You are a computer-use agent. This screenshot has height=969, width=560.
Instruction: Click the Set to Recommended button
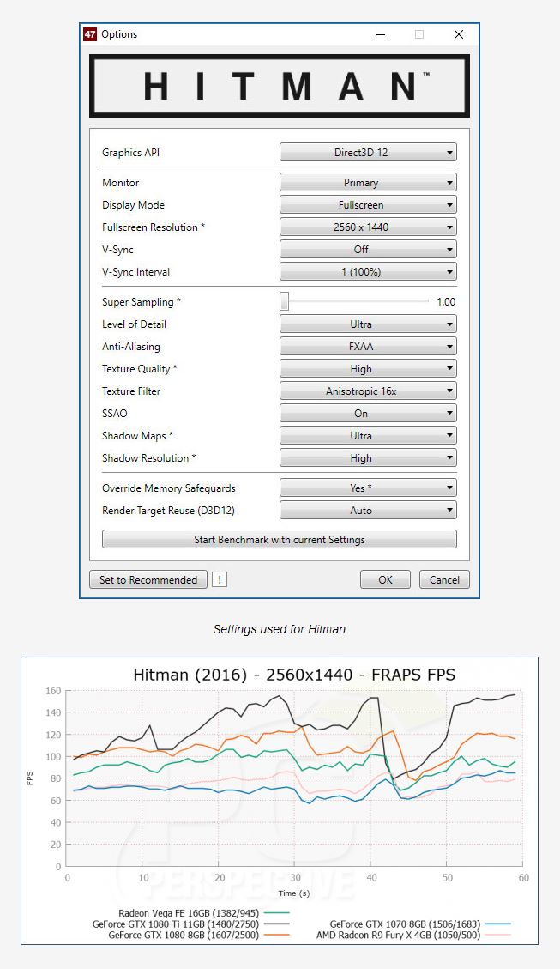(x=148, y=579)
